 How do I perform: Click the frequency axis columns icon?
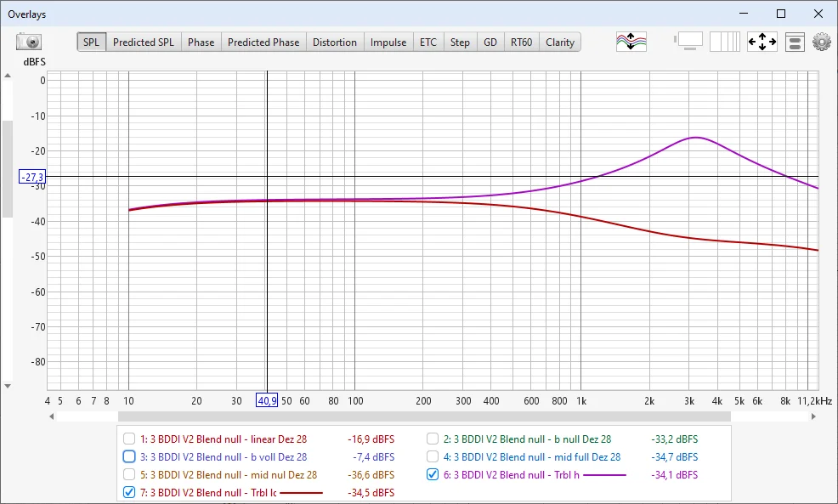[x=725, y=42]
